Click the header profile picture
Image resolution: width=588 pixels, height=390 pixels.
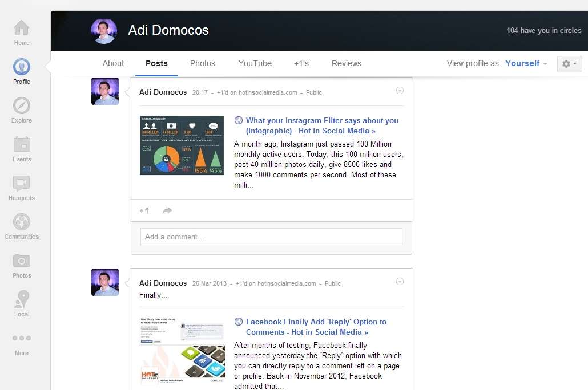[104, 31]
